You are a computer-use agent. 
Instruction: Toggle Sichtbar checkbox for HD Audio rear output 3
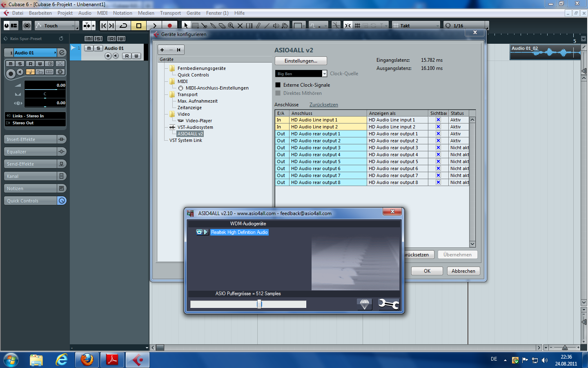[438, 148]
